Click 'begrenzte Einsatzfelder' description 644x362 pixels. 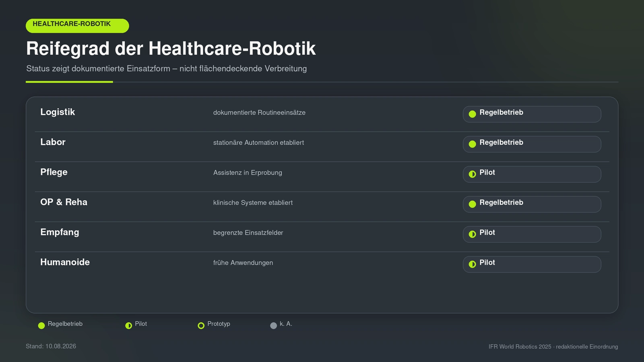coord(248,233)
